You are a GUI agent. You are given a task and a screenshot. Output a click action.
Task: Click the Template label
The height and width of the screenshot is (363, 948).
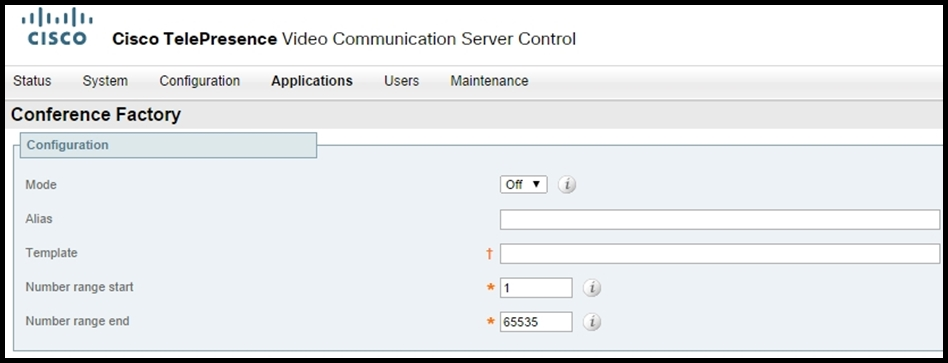(x=51, y=253)
